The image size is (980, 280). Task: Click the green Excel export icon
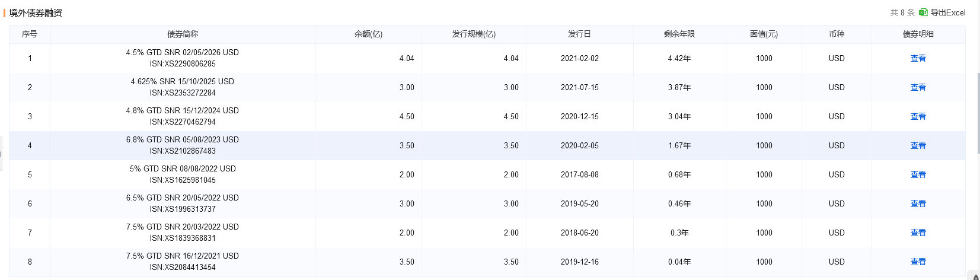coord(923,12)
